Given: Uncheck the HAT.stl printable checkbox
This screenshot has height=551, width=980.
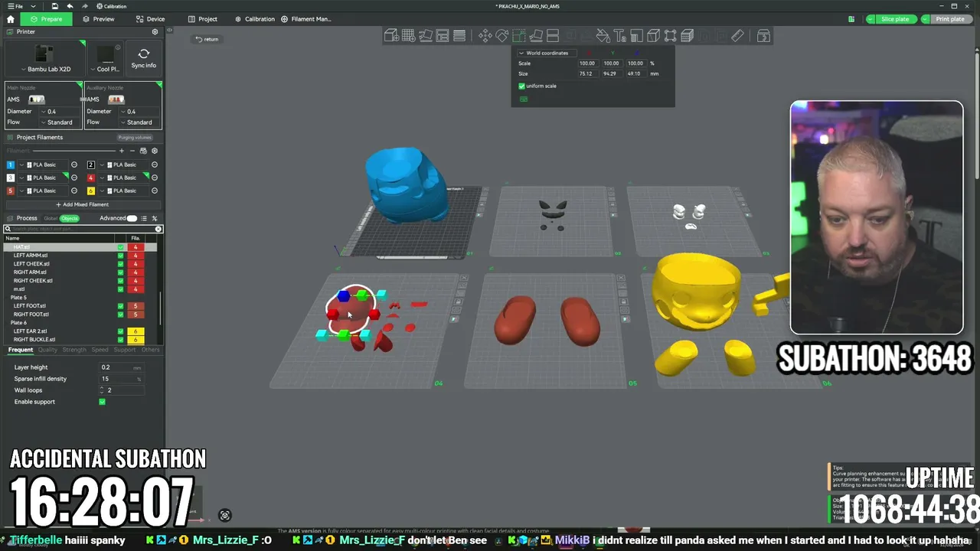Looking at the screenshot, I should tap(120, 247).
